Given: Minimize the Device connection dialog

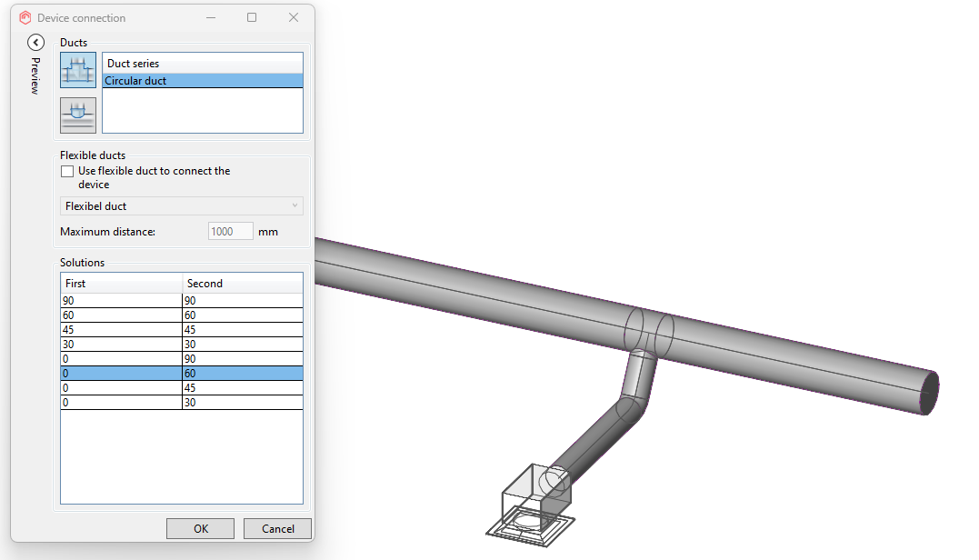Looking at the screenshot, I should click(x=210, y=17).
